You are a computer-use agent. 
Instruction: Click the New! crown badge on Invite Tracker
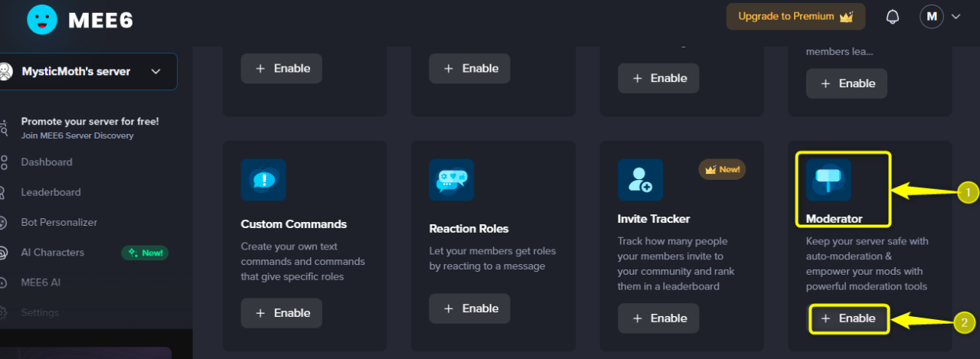(722, 169)
